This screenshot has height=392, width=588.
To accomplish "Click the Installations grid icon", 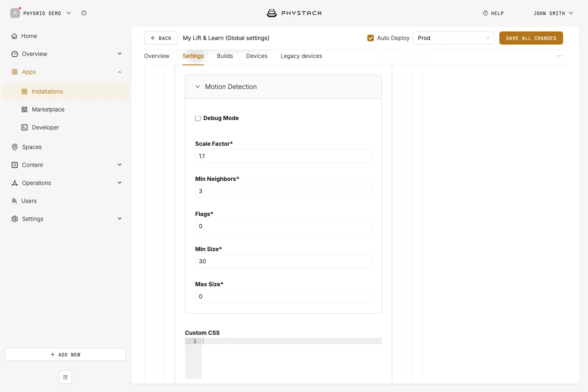I will click(24, 91).
